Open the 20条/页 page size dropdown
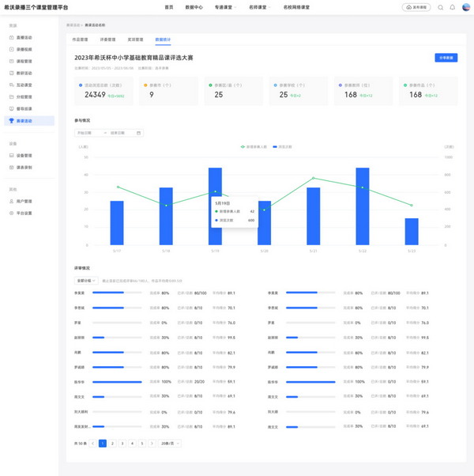 (x=168, y=444)
